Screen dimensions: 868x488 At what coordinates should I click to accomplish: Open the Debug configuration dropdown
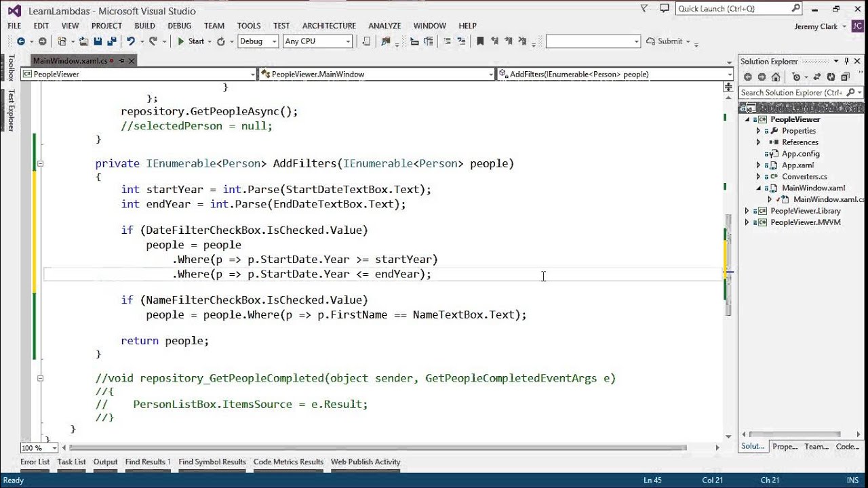pyautogui.click(x=258, y=41)
